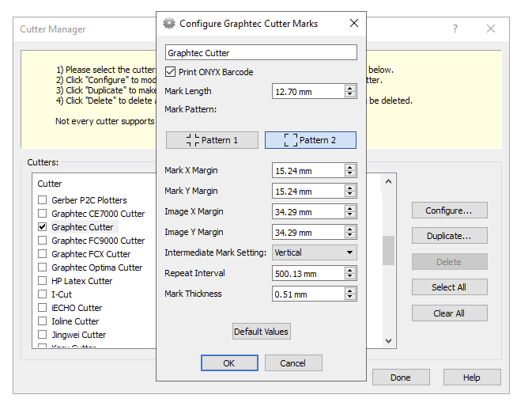The width and height of the screenshot is (532, 406).
Task: Decrease Mark Y Margin with down arrow
Action: pyautogui.click(x=350, y=195)
